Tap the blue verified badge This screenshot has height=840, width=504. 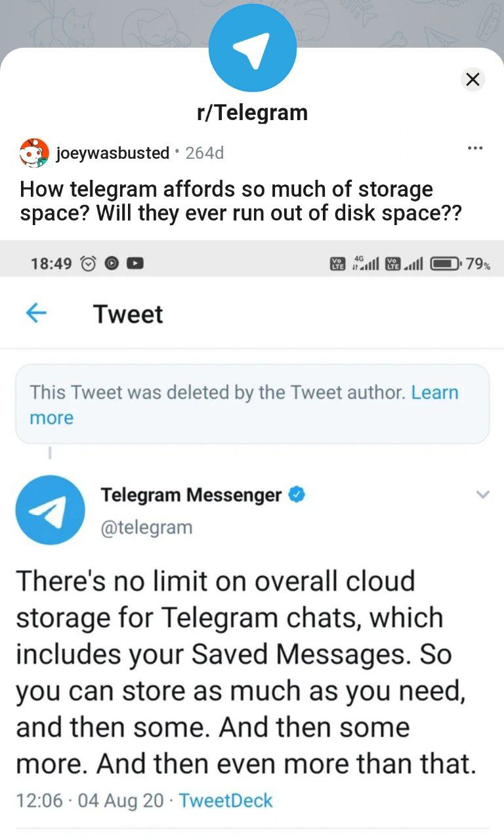[x=297, y=495]
